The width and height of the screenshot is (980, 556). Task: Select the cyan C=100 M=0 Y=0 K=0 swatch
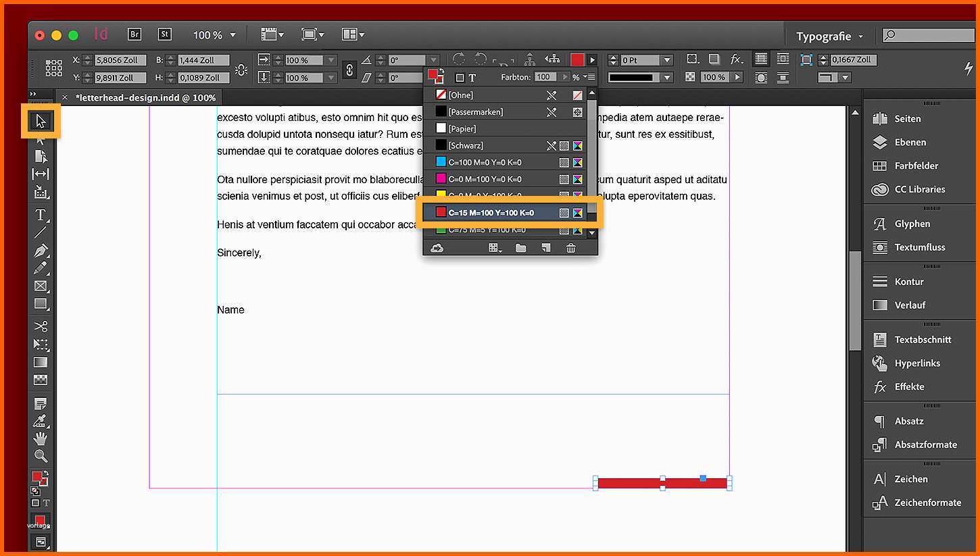484,162
